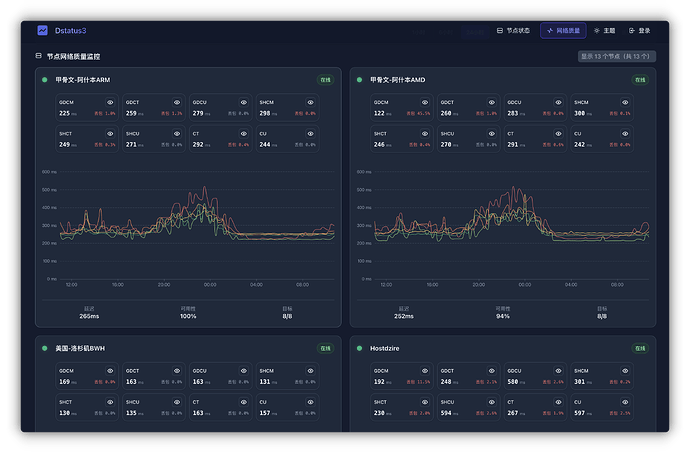Open the 节点状态 page
This screenshot has height=452, width=690.
click(x=514, y=30)
